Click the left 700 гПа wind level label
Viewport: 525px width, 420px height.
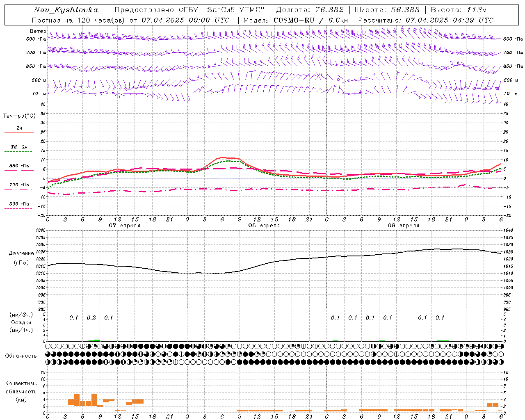(x=36, y=52)
